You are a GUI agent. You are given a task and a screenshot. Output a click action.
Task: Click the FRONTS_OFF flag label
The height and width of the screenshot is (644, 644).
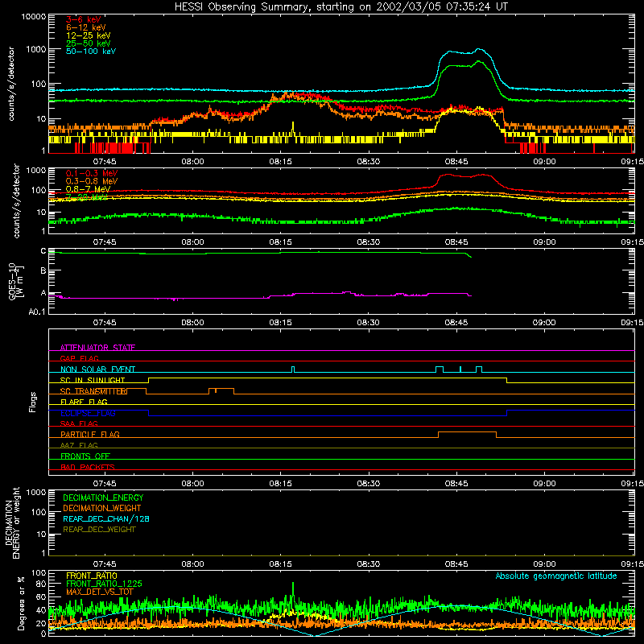pos(85,456)
